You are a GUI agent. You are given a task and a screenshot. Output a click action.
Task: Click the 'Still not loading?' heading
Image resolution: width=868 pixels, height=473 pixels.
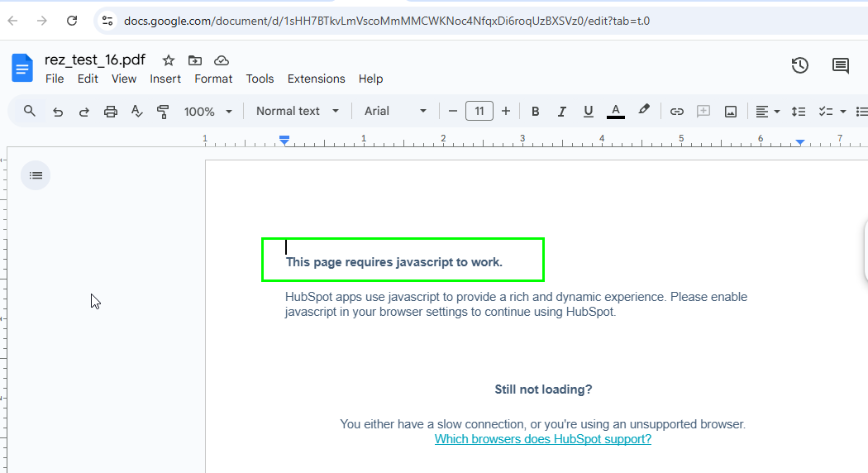(x=543, y=389)
